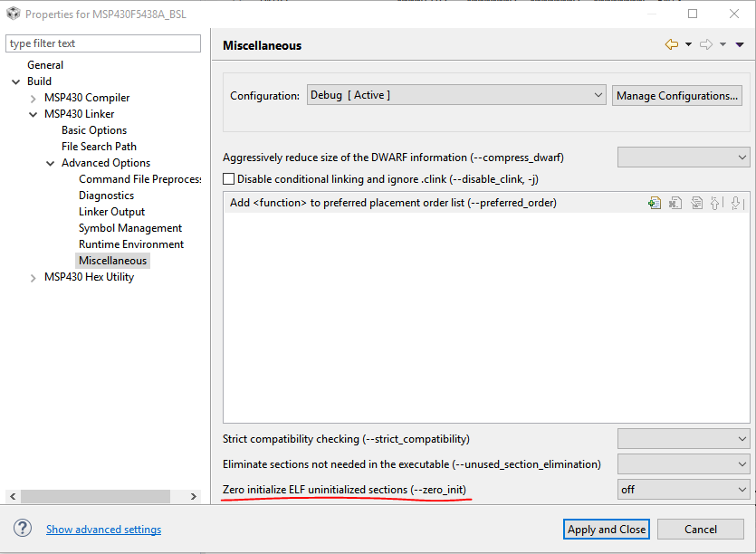
Task: Select MSP430 Hex Utility tree item
Action: (89, 277)
